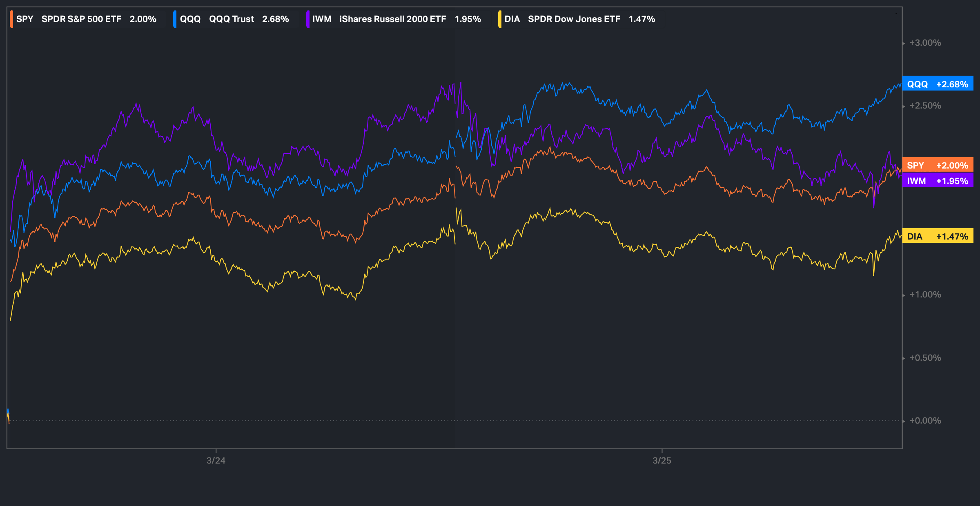
Task: Click the yellow DIA color bar in legend
Action: 500,19
